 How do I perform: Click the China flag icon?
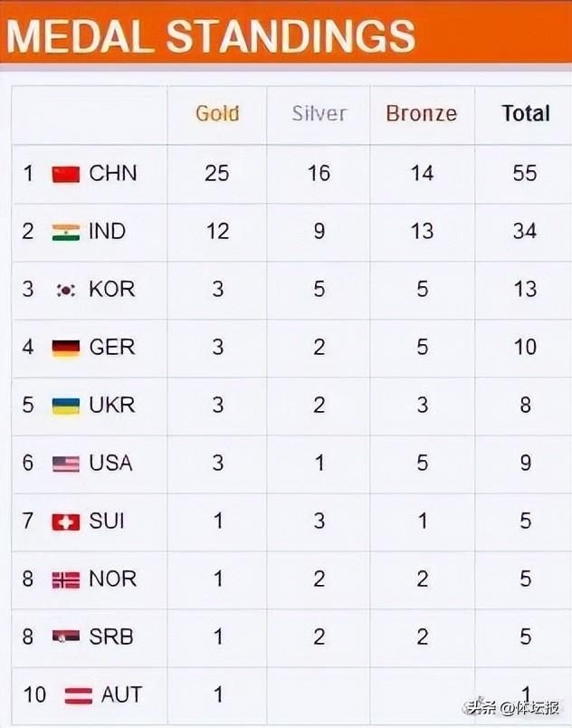[x=66, y=174]
